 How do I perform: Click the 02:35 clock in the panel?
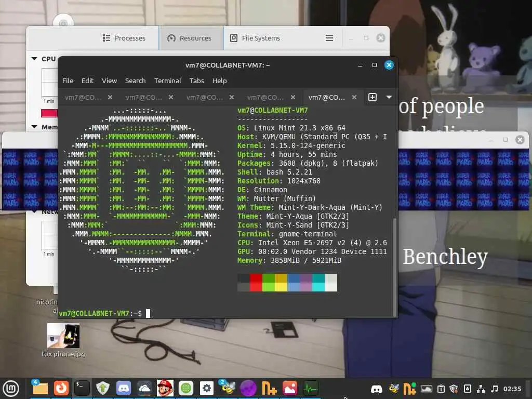coord(512,389)
